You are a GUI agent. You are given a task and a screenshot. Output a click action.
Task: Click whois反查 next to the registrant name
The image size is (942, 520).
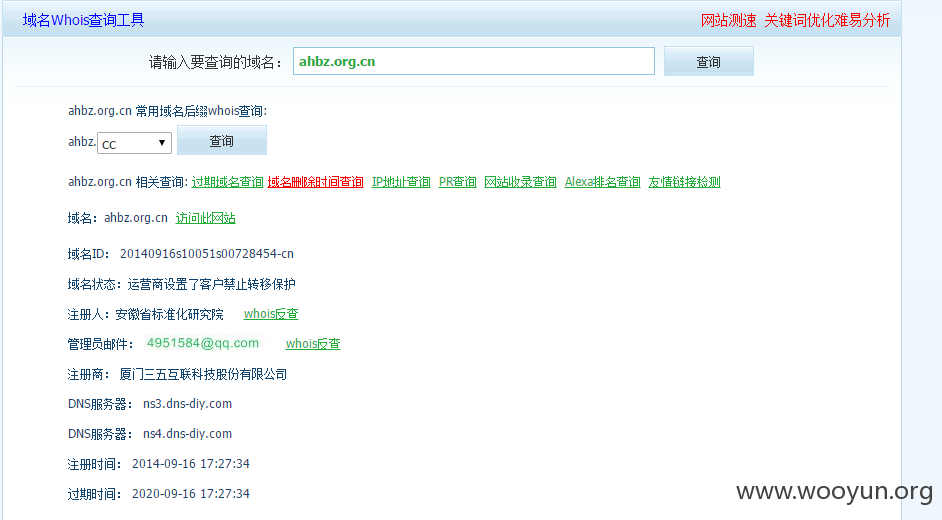click(271, 313)
